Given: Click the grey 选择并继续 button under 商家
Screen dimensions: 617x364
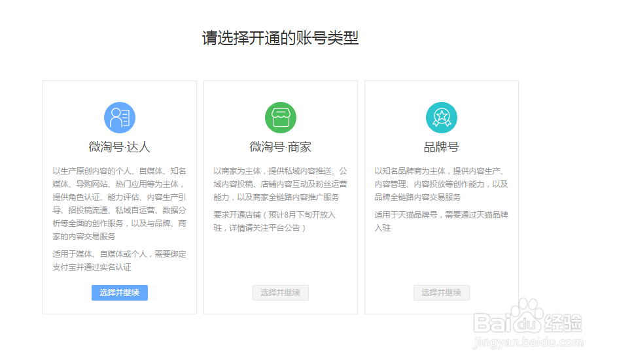Looking at the screenshot, I should [281, 293].
